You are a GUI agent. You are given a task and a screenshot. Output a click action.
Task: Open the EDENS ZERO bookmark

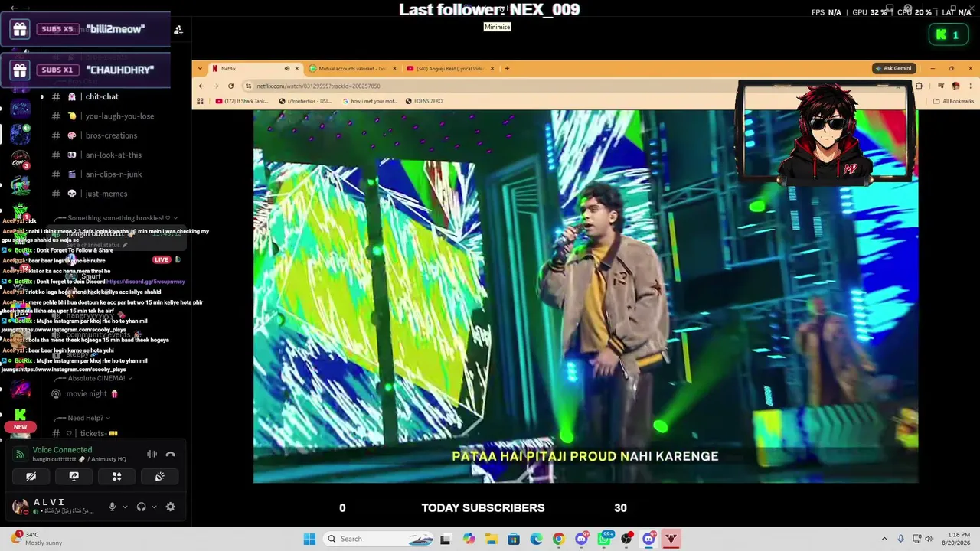pyautogui.click(x=423, y=101)
